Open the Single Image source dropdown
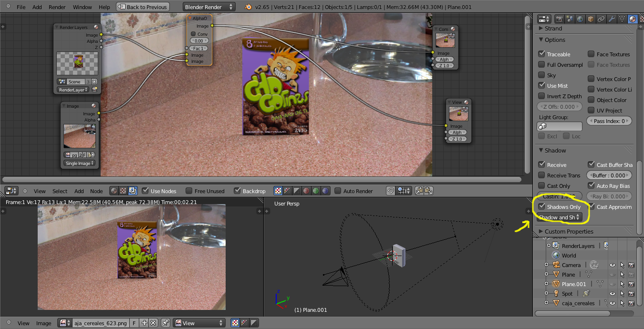 (79, 163)
